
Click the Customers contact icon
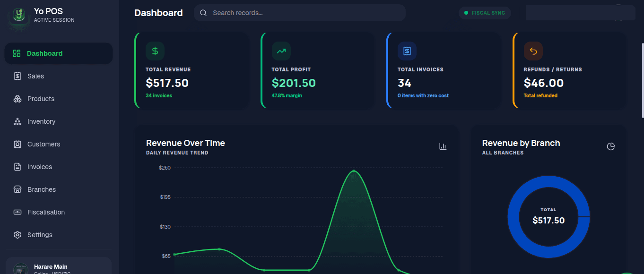click(x=17, y=144)
